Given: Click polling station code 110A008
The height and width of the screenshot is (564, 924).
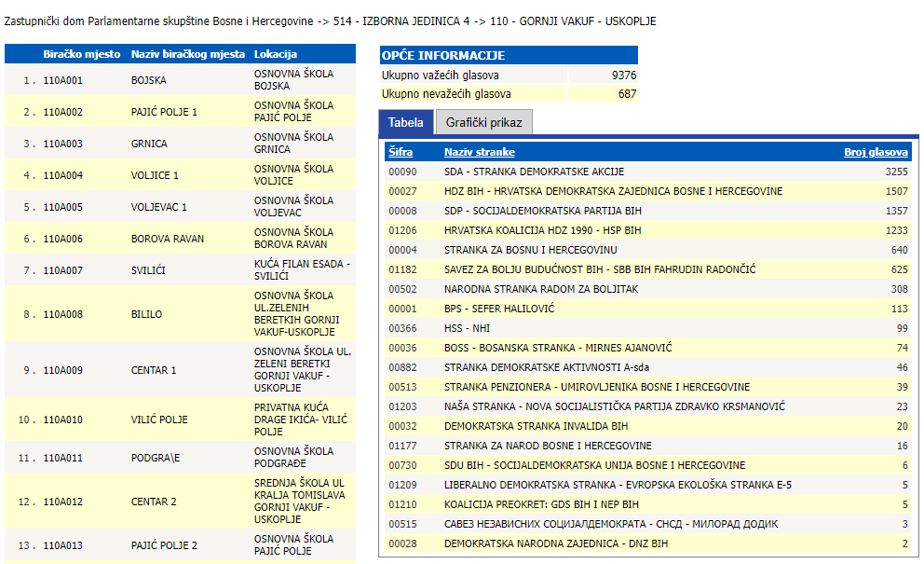Looking at the screenshot, I should click(x=62, y=315).
